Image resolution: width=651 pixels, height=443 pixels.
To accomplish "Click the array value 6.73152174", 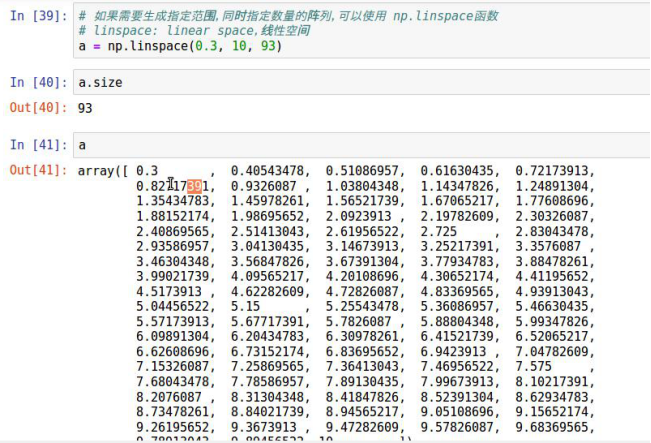I will (x=267, y=352).
